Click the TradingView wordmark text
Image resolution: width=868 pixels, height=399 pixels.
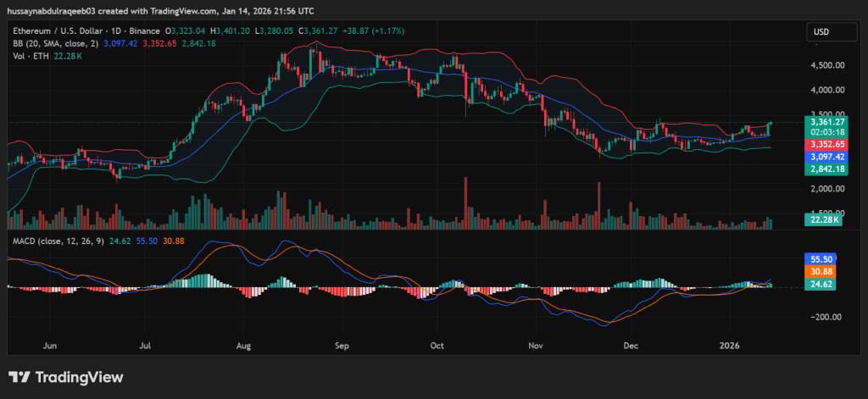coord(79,377)
